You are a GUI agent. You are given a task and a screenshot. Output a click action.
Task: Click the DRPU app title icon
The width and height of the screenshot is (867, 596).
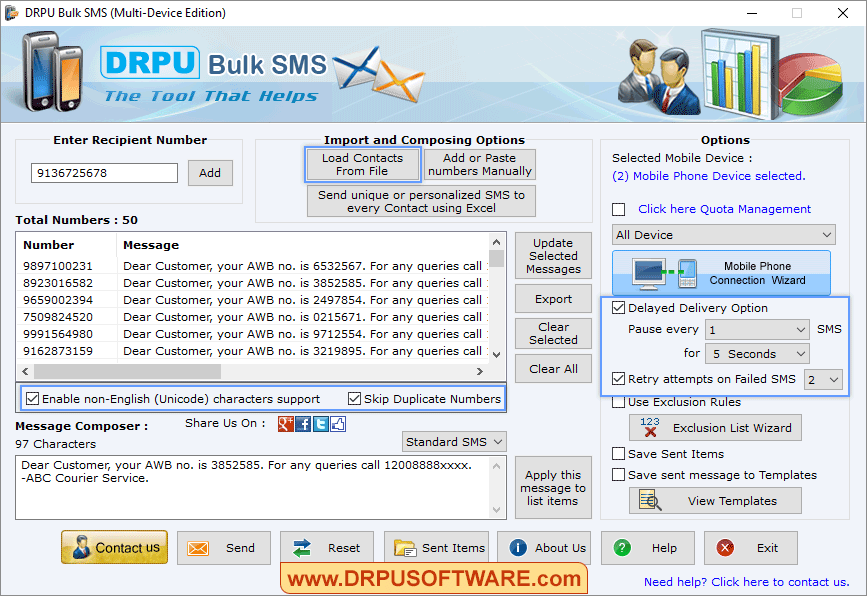pyautogui.click(x=12, y=13)
